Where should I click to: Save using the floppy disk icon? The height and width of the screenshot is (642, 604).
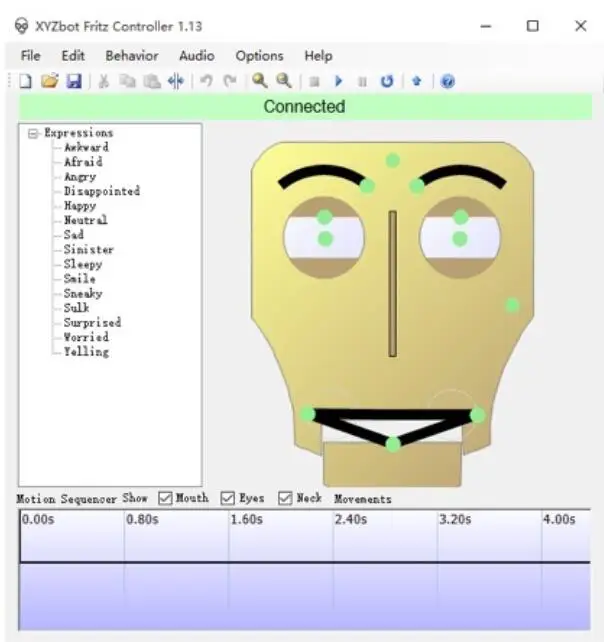click(74, 81)
